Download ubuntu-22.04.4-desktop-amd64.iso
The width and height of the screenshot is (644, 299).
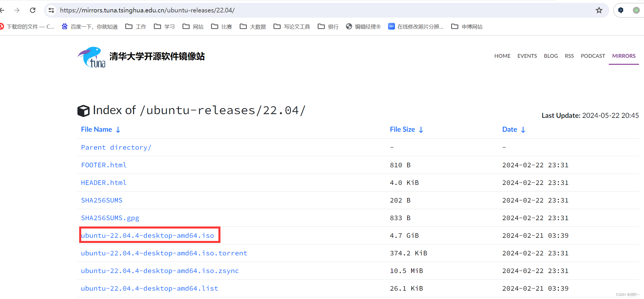[147, 236]
